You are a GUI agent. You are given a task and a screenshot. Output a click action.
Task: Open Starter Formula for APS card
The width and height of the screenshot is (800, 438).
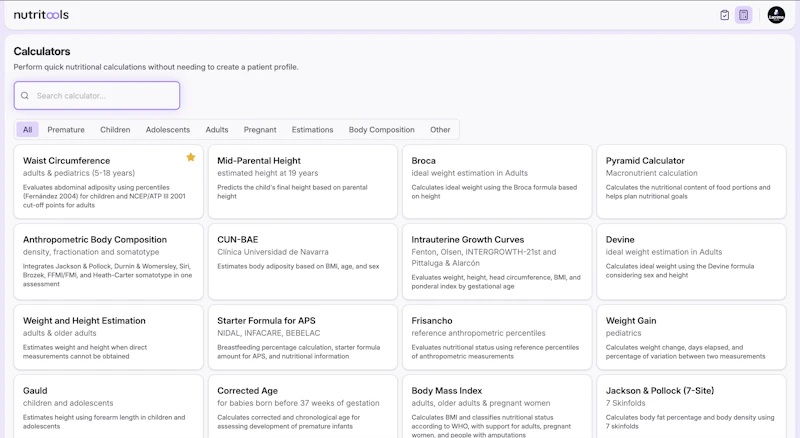[x=303, y=337]
